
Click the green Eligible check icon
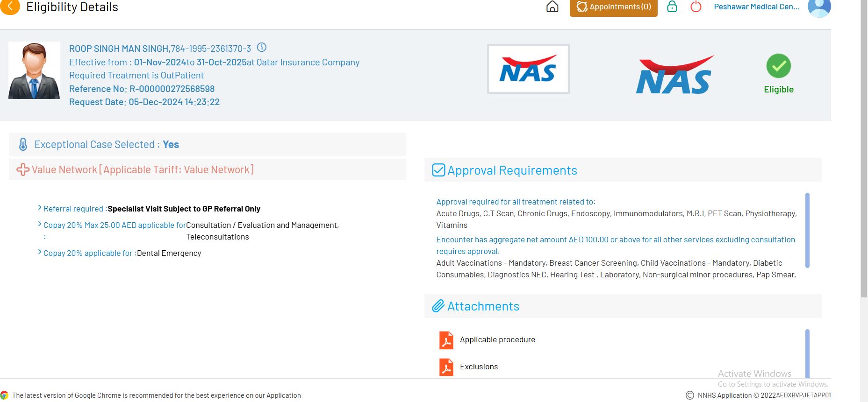pos(779,66)
